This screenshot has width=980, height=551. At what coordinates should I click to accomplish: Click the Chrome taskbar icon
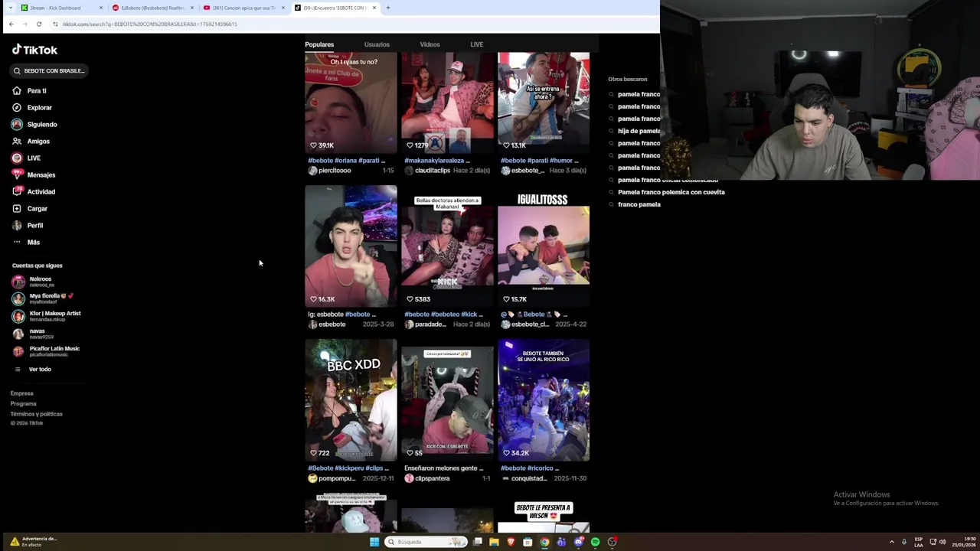pyautogui.click(x=544, y=542)
